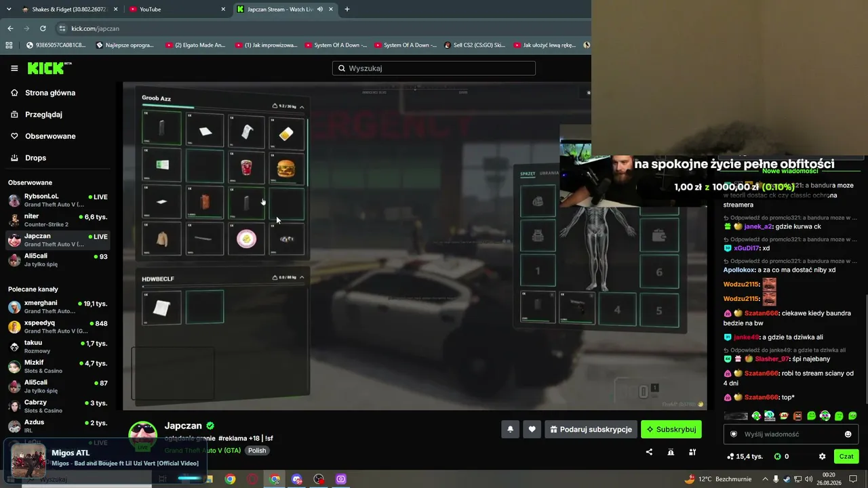
Task: Open niter's Counter-Strike 2 channel
Action: coord(58,220)
